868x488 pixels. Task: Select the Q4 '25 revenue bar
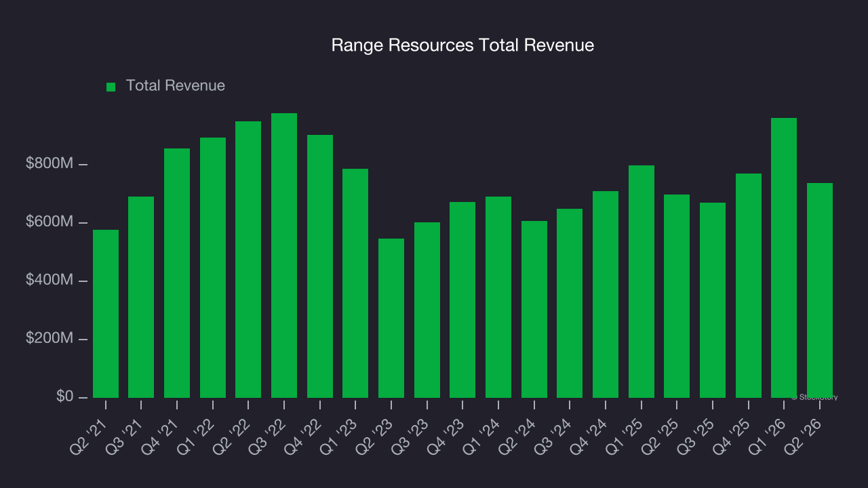pos(749,285)
